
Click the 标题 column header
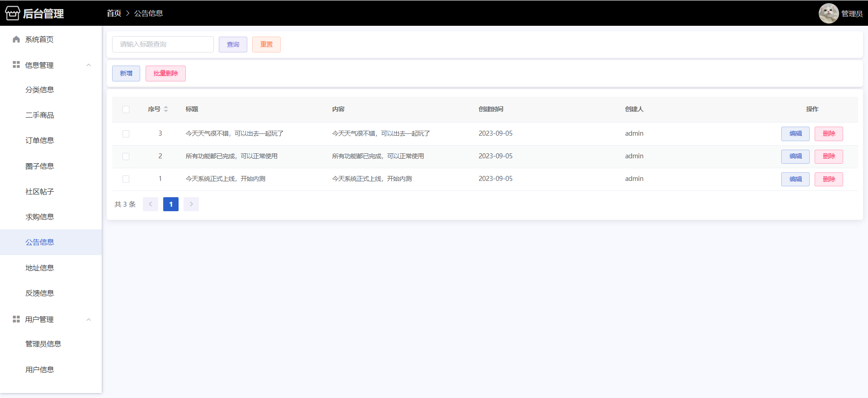point(192,109)
